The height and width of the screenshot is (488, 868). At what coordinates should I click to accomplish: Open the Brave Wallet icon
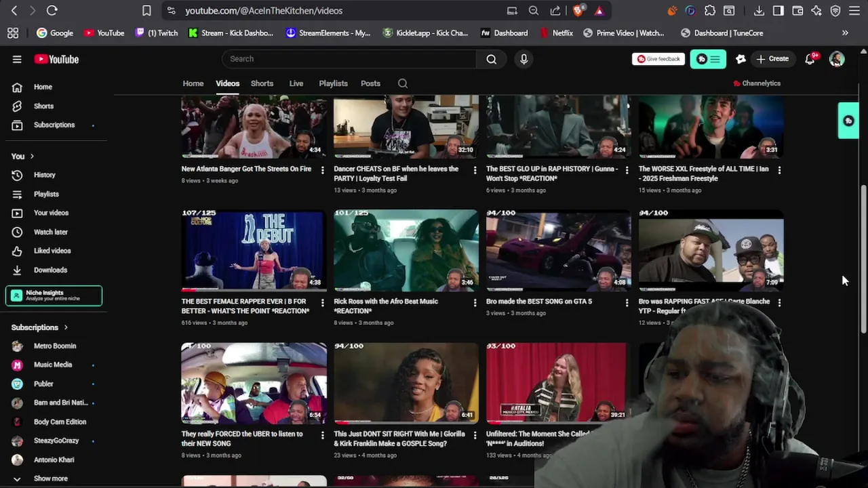pos(797,10)
